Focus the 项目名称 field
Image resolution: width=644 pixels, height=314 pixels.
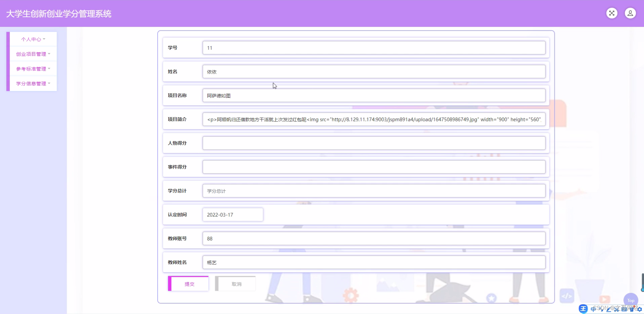pos(374,95)
